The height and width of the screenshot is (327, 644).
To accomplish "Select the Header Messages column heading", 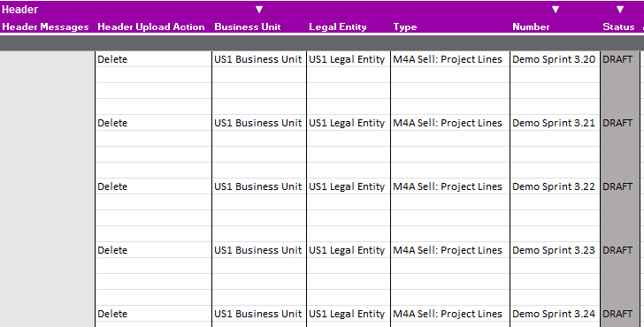I will [x=46, y=27].
